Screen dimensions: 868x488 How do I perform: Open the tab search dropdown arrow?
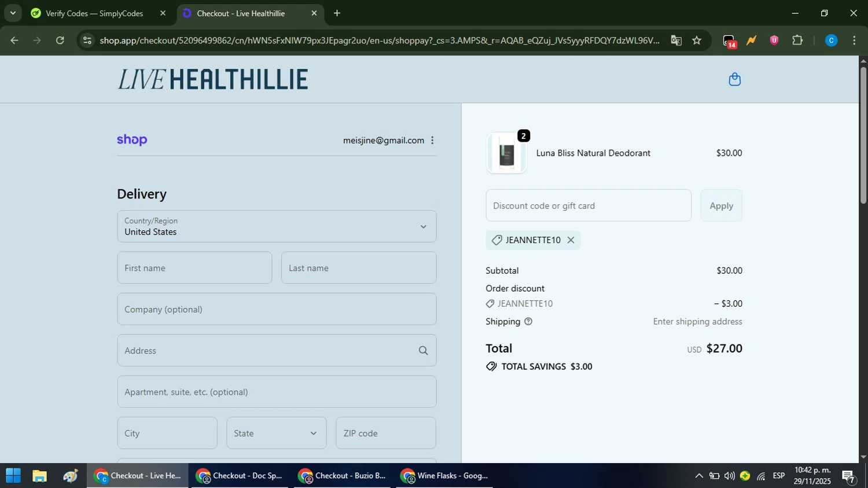13,13
